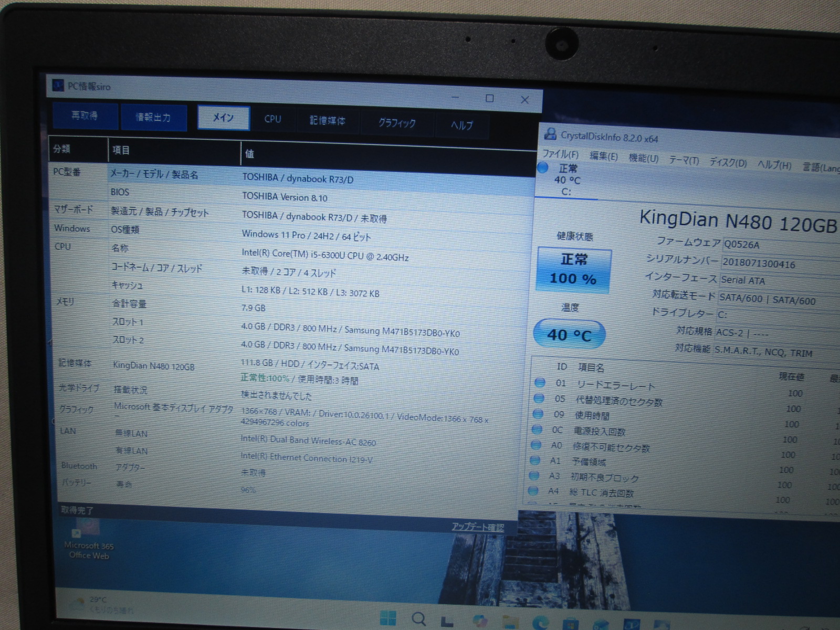Select Intel(R) Dual Band Wireless-AC 8260 value
The height and width of the screenshot is (630, 840).
308,441
